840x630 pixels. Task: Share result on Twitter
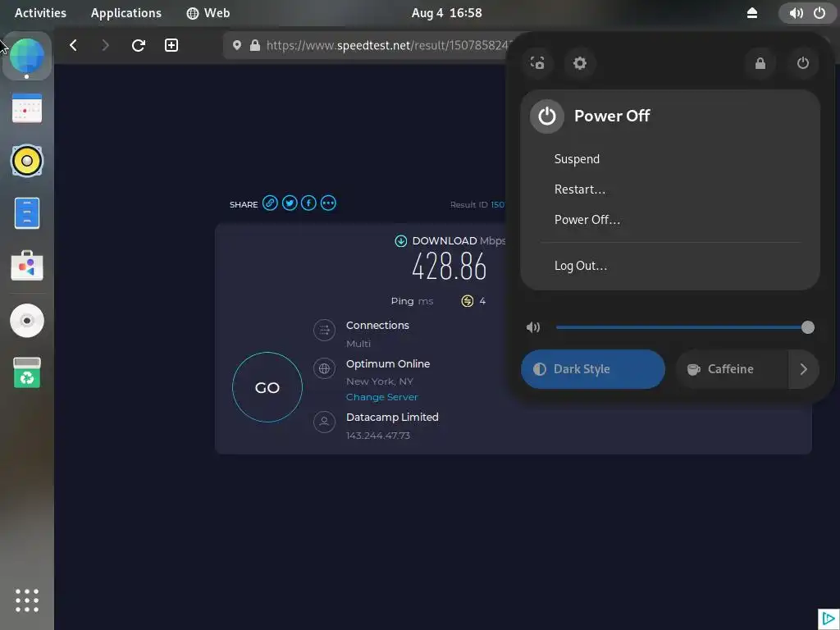290,203
